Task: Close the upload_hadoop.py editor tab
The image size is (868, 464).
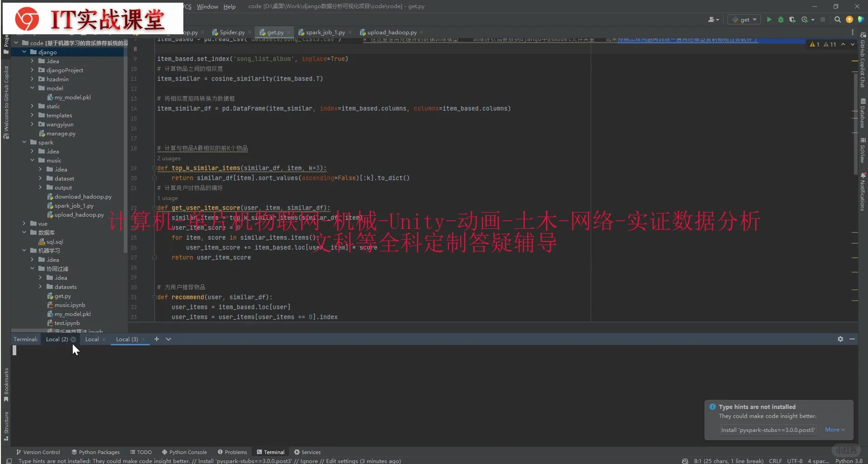Action: click(x=421, y=32)
